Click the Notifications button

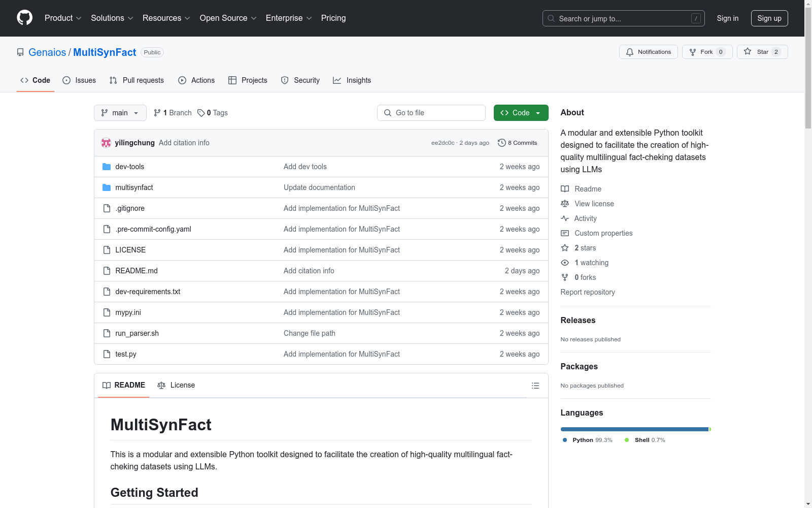pyautogui.click(x=649, y=52)
